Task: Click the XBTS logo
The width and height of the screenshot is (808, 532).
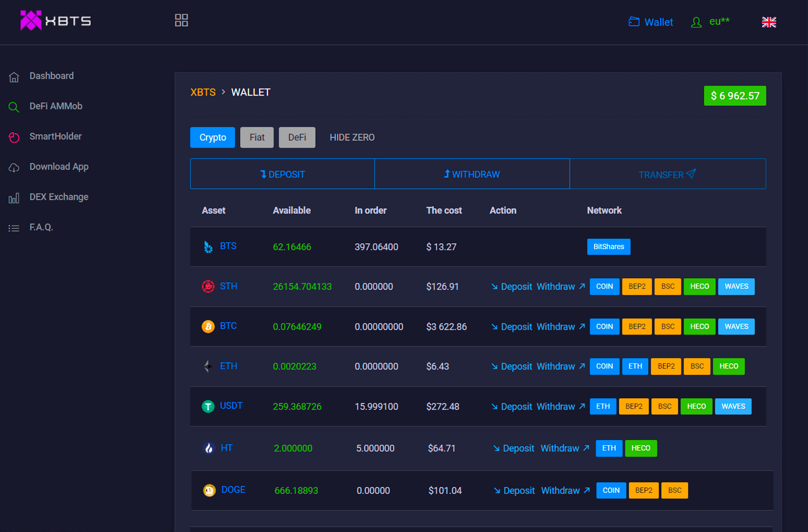Action: click(55, 21)
